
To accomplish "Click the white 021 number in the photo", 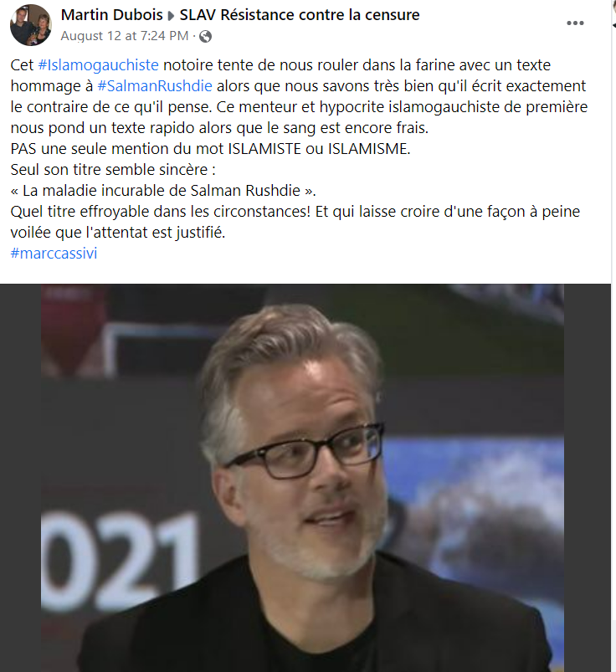I will 120,562.
